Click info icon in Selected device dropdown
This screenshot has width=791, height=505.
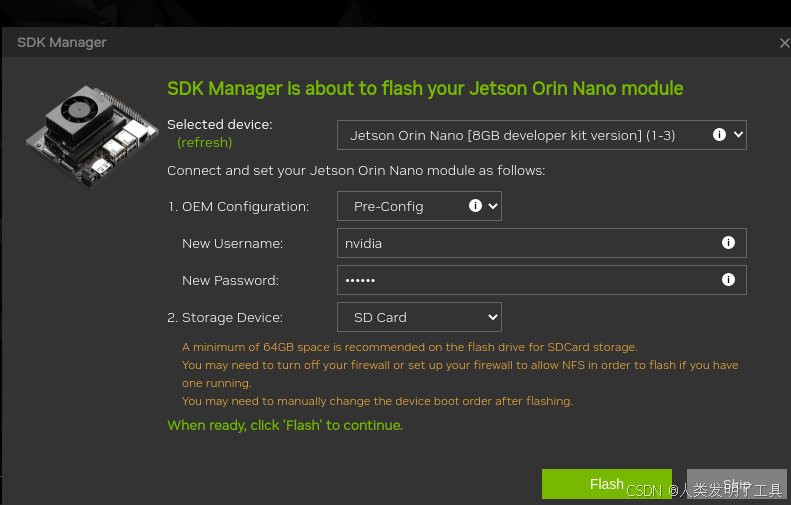719,134
